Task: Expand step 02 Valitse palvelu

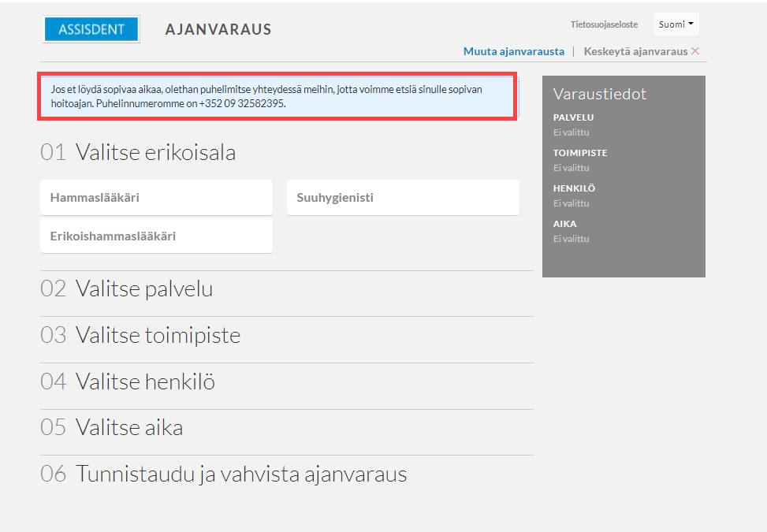Action: coord(127,288)
